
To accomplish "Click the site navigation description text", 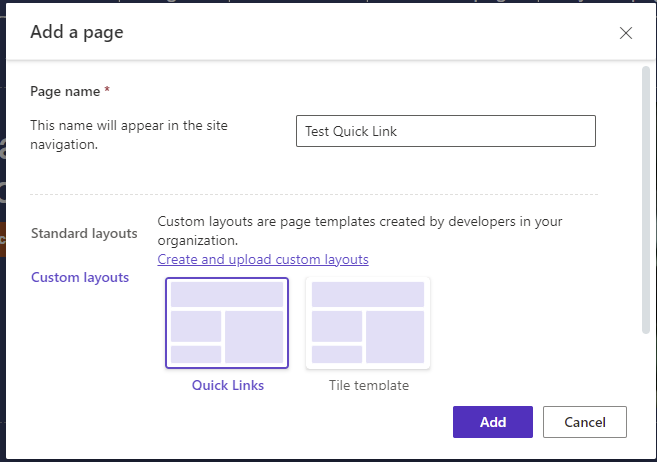I will point(129,135).
